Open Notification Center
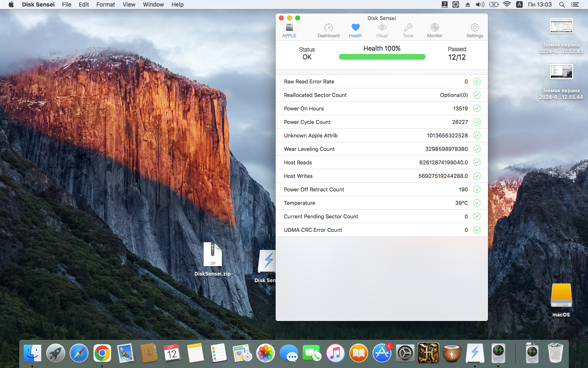 (575, 4)
